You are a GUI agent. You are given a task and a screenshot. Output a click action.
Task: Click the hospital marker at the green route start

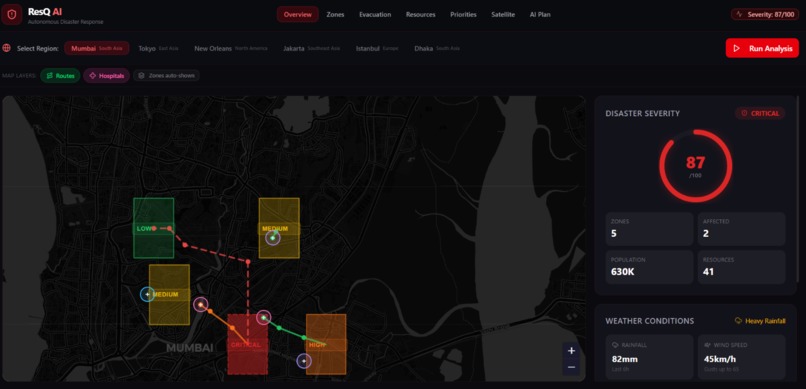pyautogui.click(x=263, y=318)
